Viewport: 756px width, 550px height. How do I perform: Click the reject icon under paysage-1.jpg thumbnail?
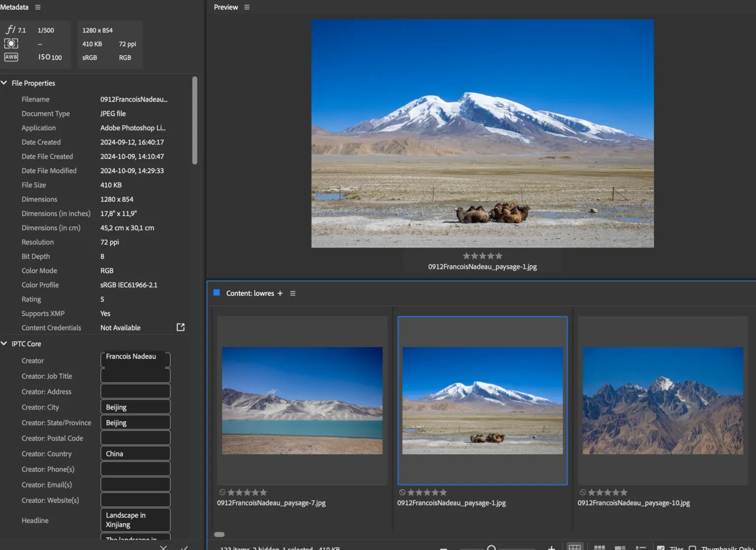403,492
